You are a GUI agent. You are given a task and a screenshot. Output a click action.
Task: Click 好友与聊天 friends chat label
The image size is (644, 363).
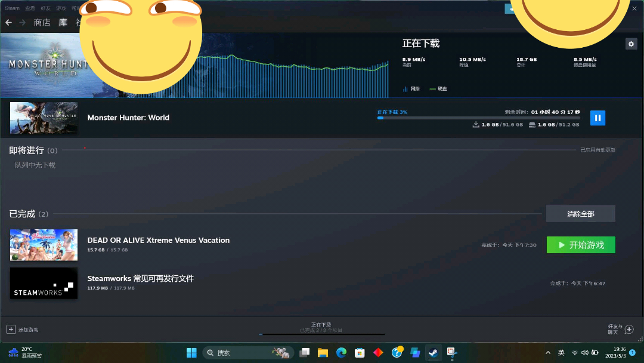point(615,330)
